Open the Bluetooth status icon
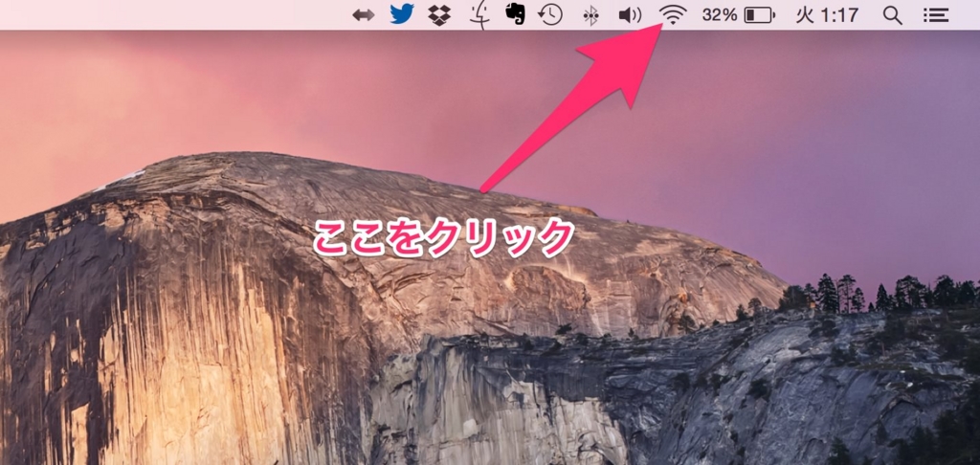Image resolution: width=980 pixels, height=465 pixels. point(590,15)
